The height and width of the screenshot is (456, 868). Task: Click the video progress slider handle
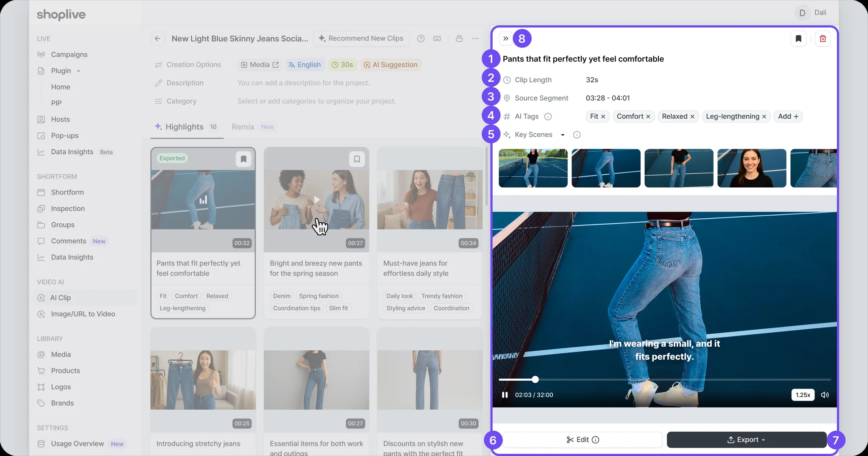pos(535,380)
